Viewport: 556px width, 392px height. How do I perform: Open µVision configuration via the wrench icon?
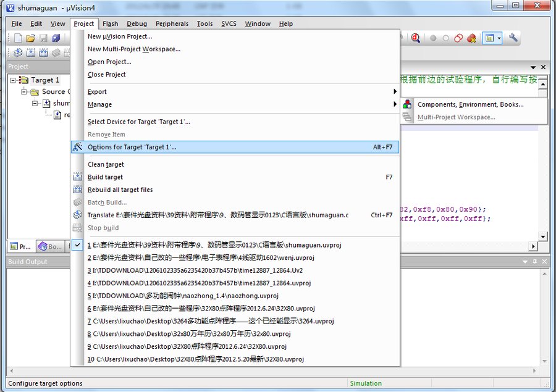(x=512, y=38)
